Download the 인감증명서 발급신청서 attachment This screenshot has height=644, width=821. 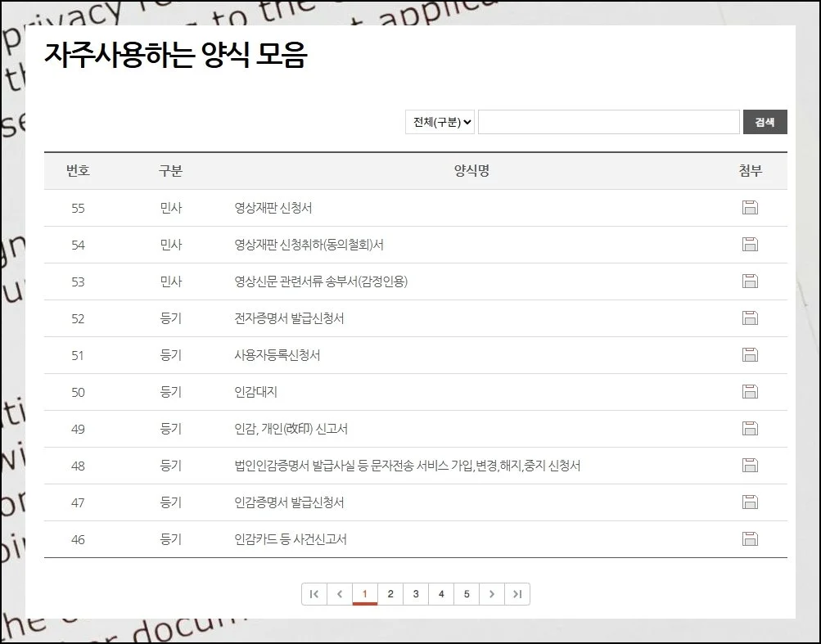(x=750, y=502)
